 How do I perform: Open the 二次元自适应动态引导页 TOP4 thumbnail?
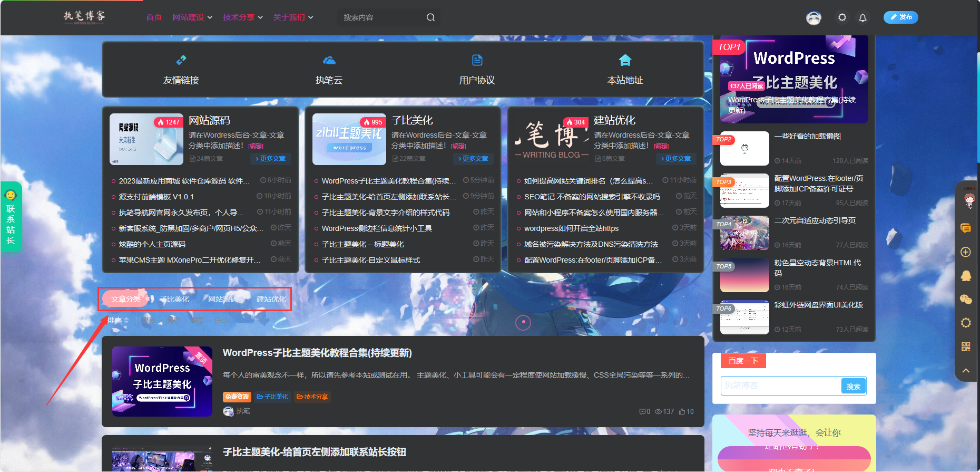[x=744, y=233]
